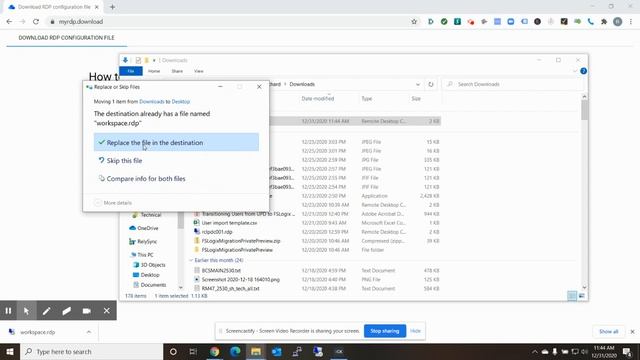Expand the address bar history dropdown
The image size is (640, 360).
click(x=418, y=84)
